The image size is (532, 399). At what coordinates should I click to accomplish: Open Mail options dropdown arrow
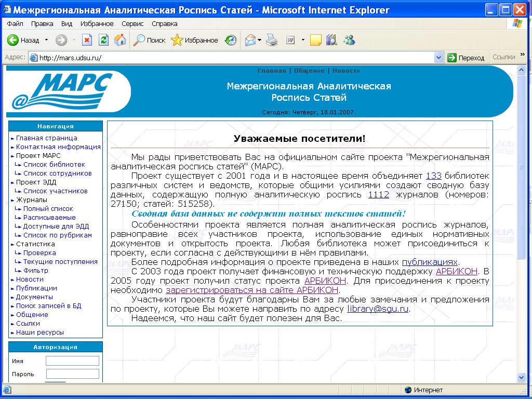[260, 40]
